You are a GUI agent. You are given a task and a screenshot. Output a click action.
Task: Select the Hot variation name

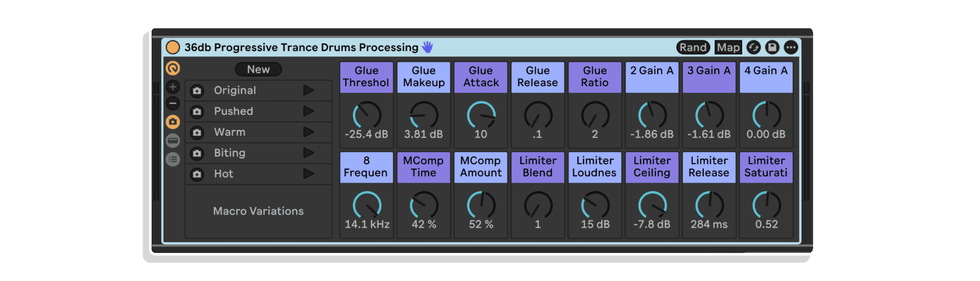click(224, 174)
